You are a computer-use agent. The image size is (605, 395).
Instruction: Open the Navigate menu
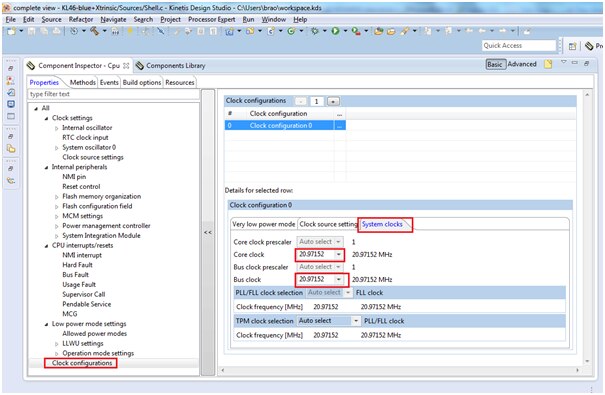113,19
